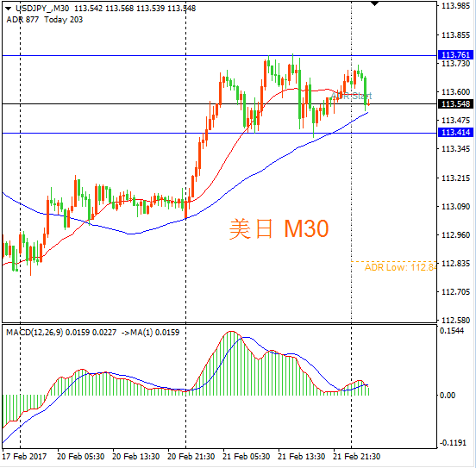Screen dimensions: 476x468
Task: Click the current price label 113.548
Action: (455, 104)
